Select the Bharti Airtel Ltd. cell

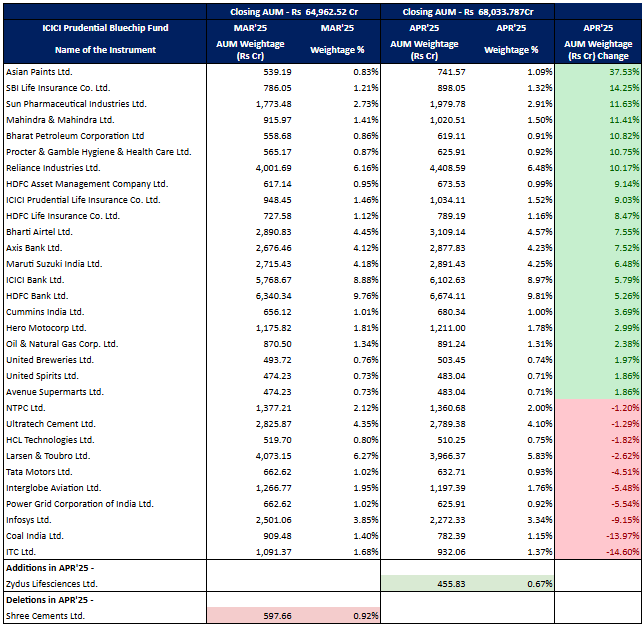[39, 232]
